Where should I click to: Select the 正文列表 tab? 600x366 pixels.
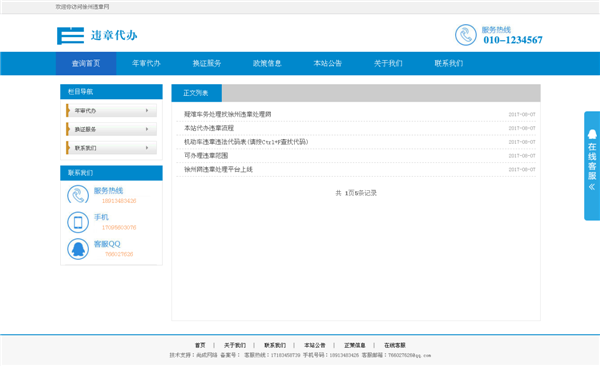point(196,93)
